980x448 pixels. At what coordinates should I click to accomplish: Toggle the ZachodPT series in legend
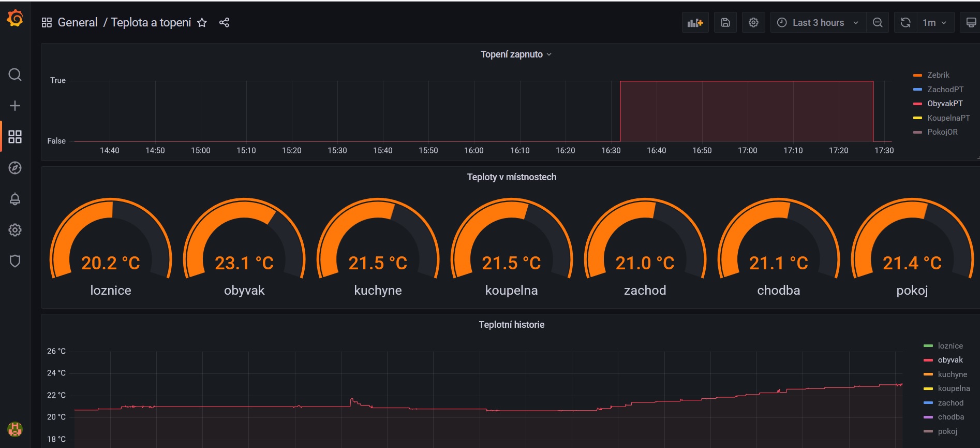click(x=945, y=89)
